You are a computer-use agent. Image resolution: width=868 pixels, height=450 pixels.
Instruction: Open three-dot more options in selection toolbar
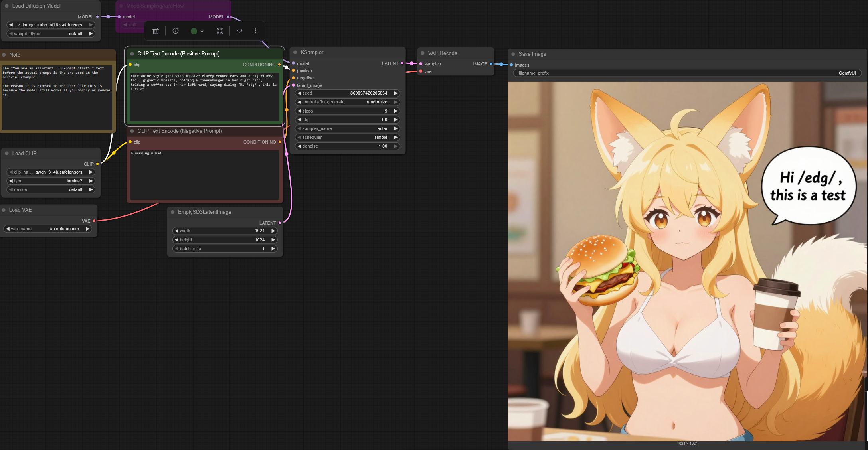coord(255,31)
